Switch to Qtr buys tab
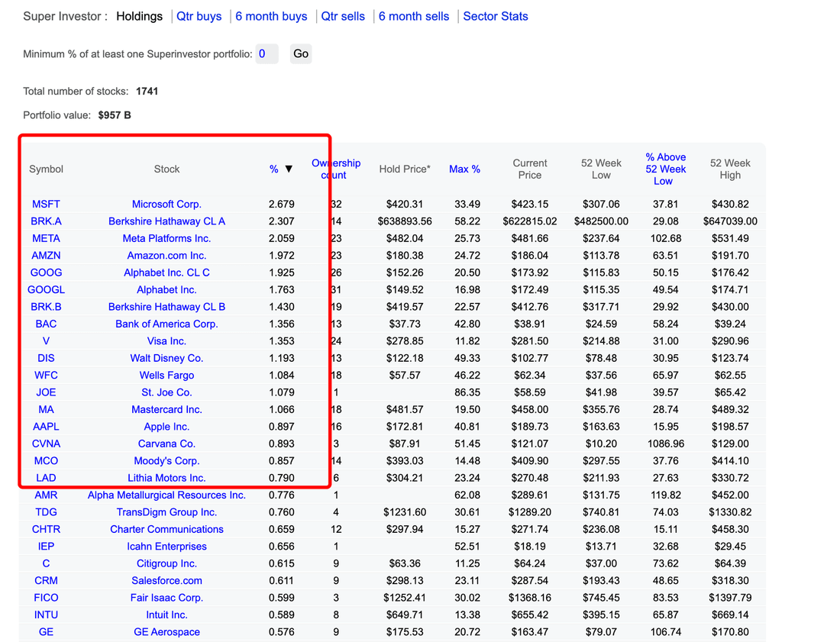This screenshot has height=642, width=840. tap(199, 17)
